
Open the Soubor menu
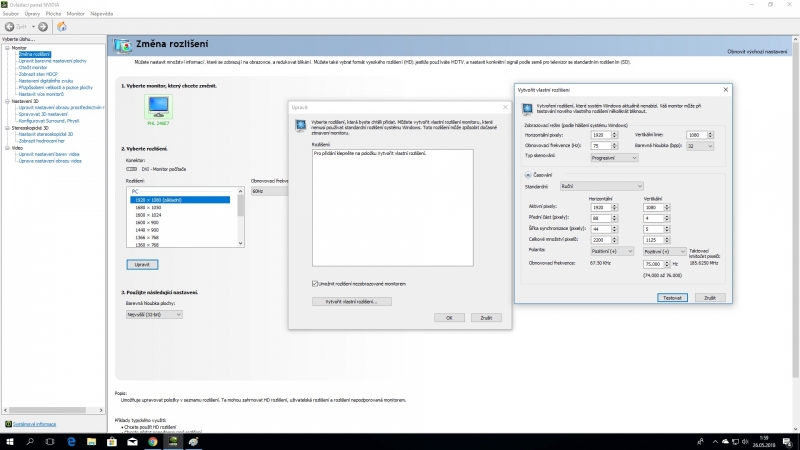point(11,14)
